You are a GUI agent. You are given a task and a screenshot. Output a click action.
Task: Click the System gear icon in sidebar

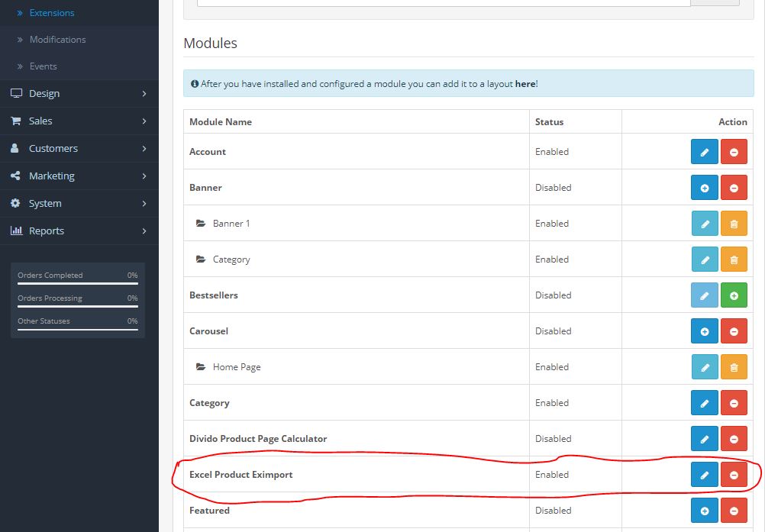[x=15, y=203]
